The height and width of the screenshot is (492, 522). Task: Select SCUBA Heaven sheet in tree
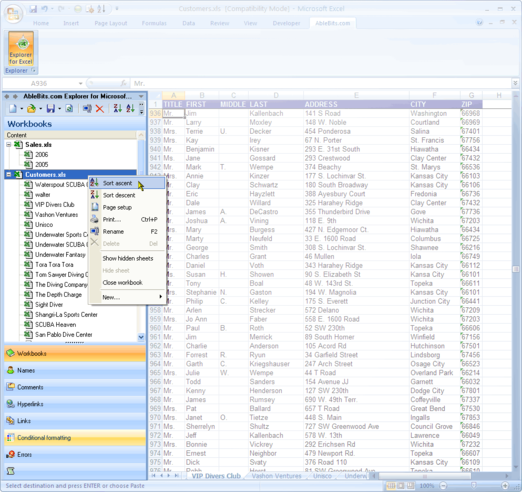point(55,325)
